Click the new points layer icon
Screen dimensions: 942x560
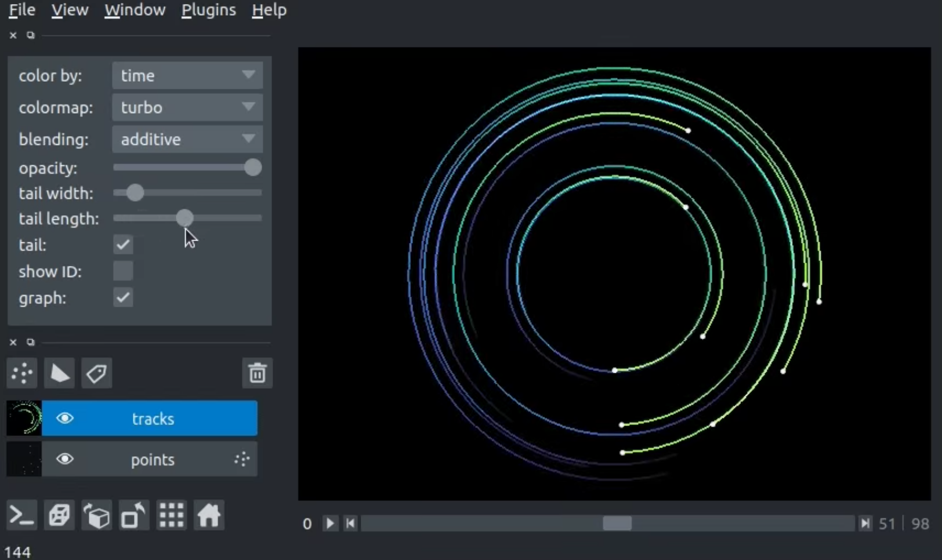coord(22,373)
